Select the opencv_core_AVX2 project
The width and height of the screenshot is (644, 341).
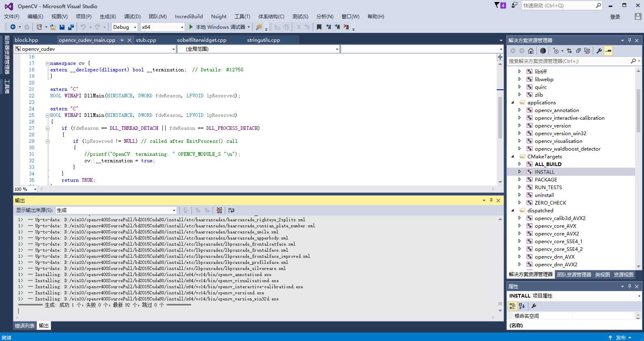point(557,233)
